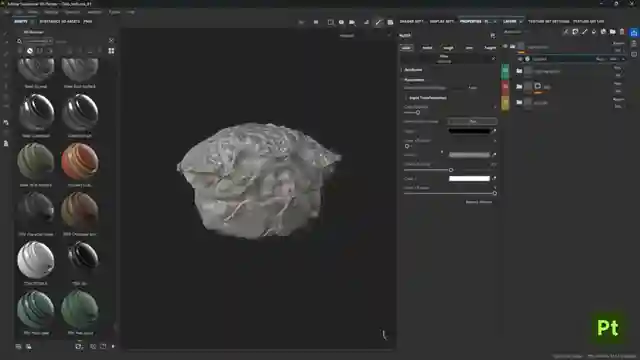Collapse the Parameters section
Screen dimensions: 640x360
(x=413, y=80)
